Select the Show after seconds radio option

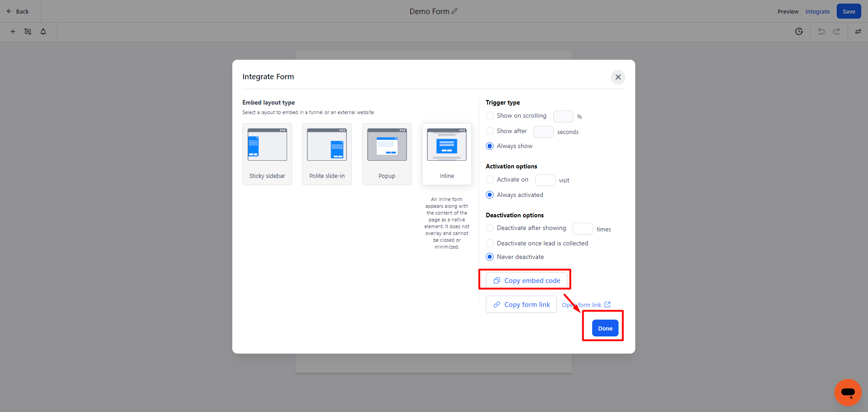pos(489,131)
